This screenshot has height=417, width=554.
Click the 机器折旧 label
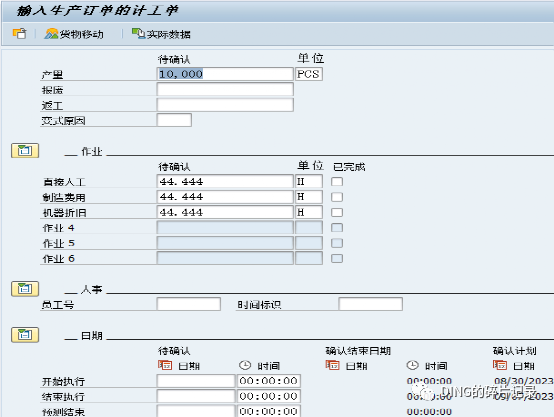coord(64,213)
